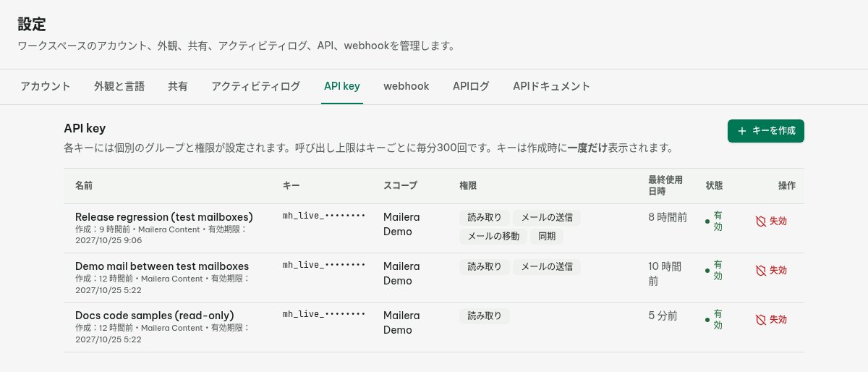Image resolution: width=868 pixels, height=372 pixels.
Task: Click 8 時間前 last-used value
Action: tap(668, 216)
